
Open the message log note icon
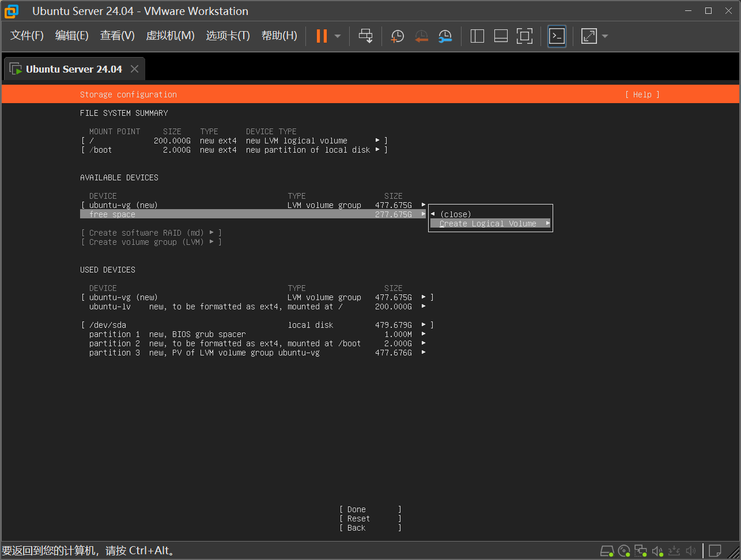(x=715, y=551)
